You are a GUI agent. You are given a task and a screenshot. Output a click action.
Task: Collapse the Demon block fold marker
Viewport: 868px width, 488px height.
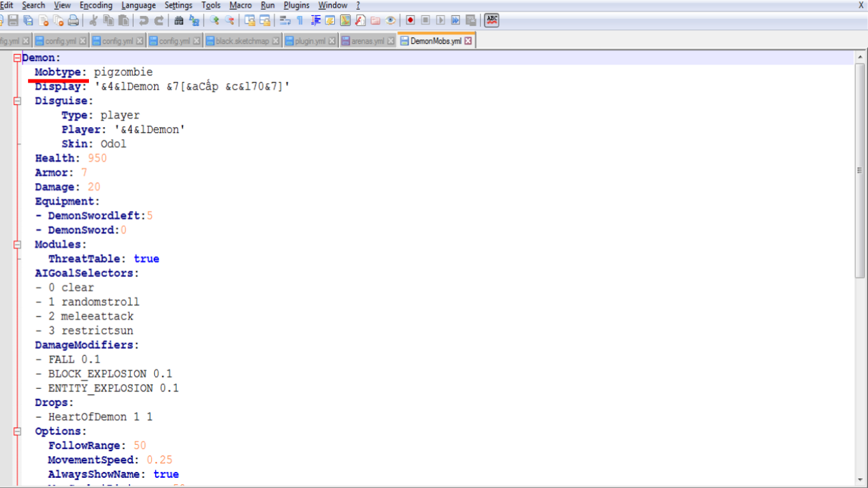coord(17,58)
